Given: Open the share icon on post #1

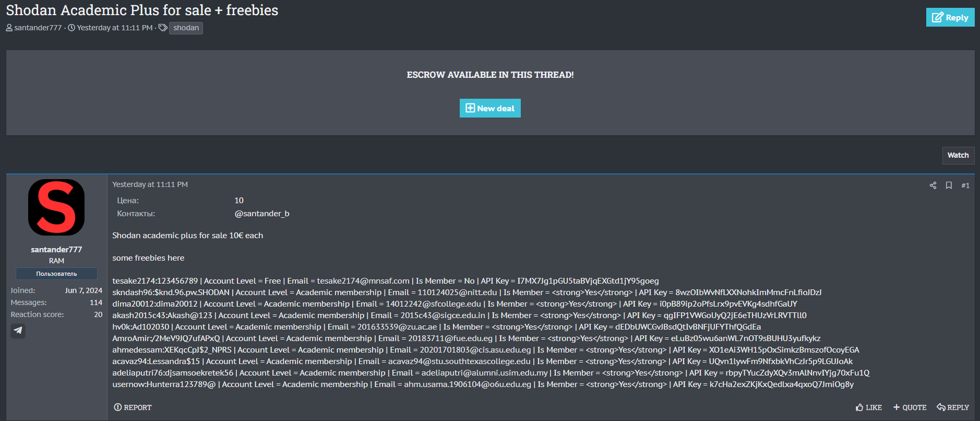Looking at the screenshot, I should click(x=933, y=185).
